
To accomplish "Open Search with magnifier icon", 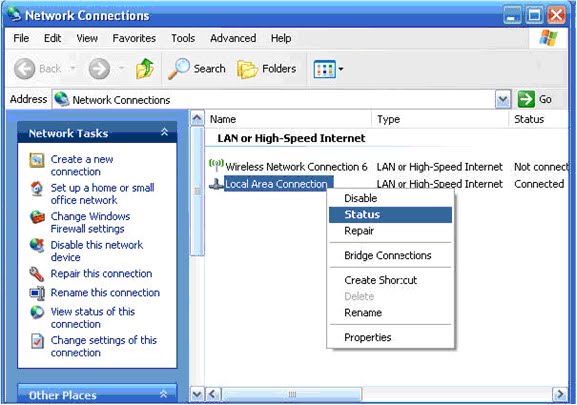I will click(x=197, y=69).
